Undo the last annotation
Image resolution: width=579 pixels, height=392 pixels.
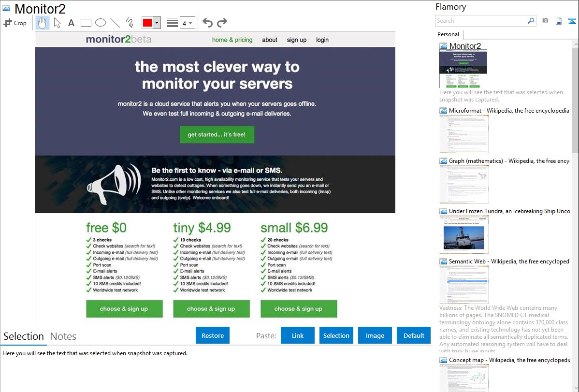[207, 23]
